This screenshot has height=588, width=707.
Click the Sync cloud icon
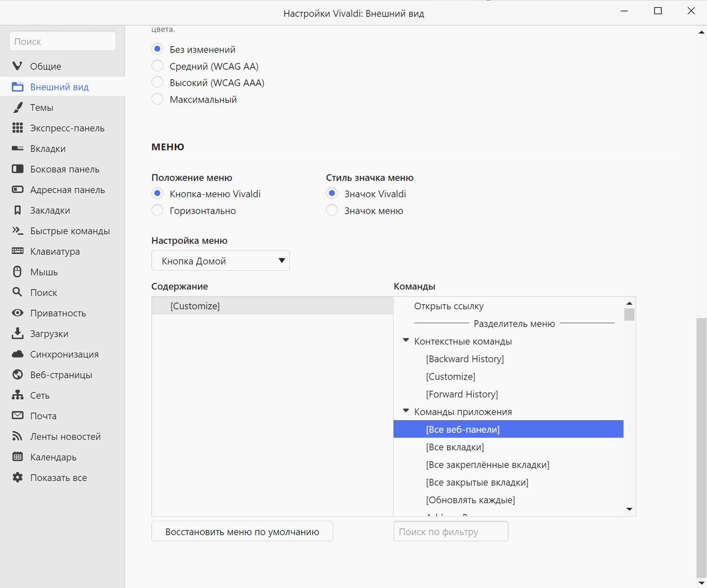pyautogui.click(x=17, y=354)
